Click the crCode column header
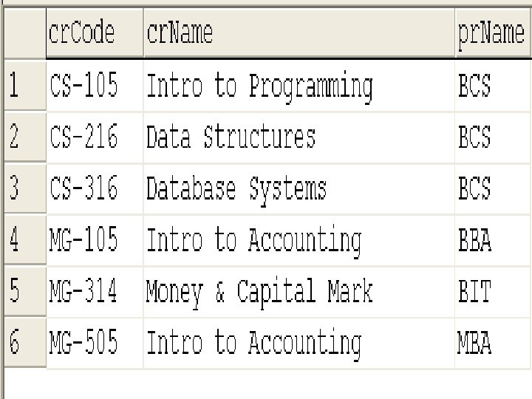 tap(95, 33)
